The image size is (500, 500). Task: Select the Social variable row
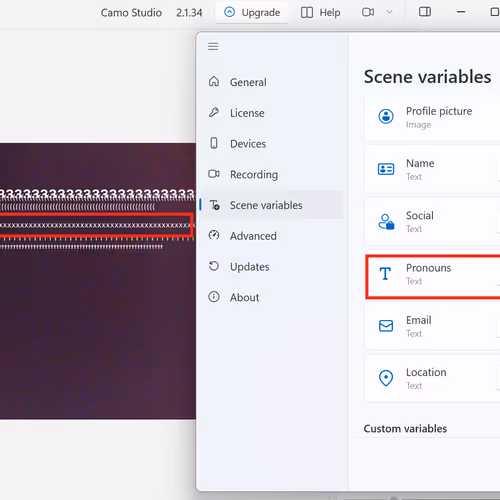point(432,222)
